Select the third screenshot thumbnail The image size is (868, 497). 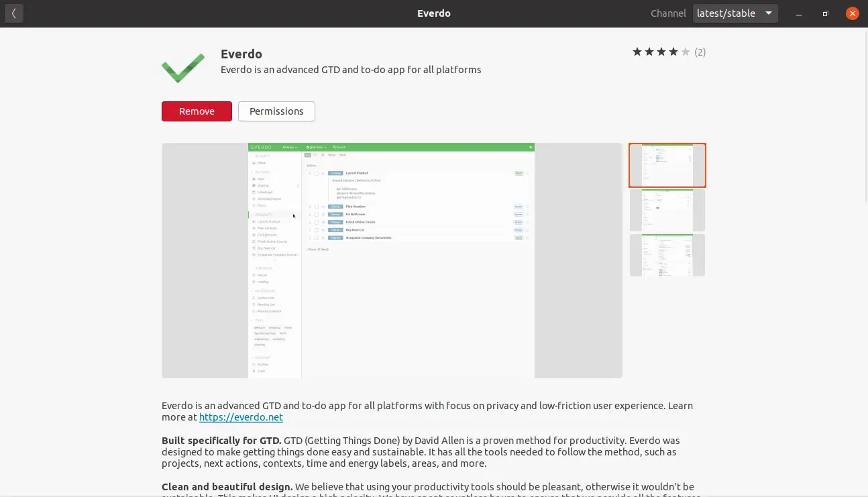pyautogui.click(x=667, y=255)
